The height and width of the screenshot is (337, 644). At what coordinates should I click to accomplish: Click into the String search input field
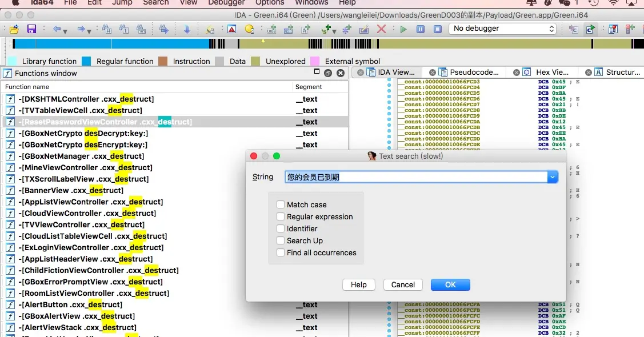click(416, 177)
